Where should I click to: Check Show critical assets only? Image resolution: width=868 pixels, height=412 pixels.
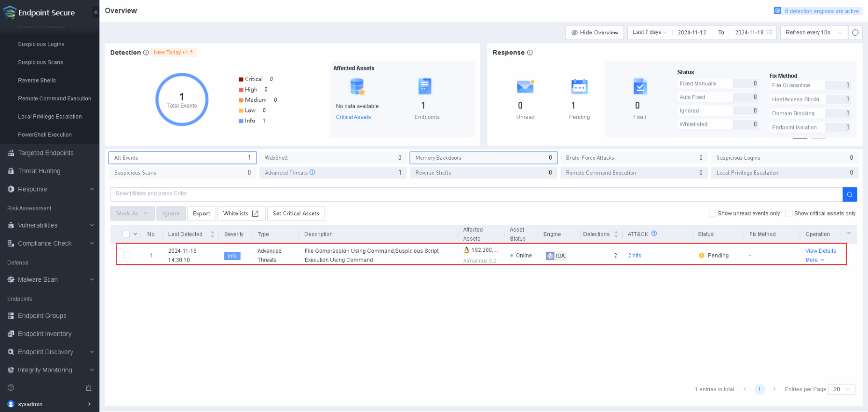789,213
